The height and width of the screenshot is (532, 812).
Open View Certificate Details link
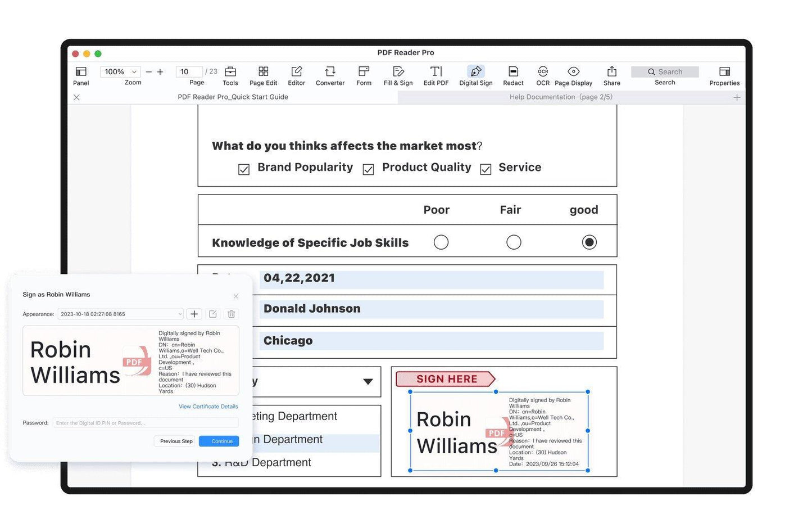point(208,406)
